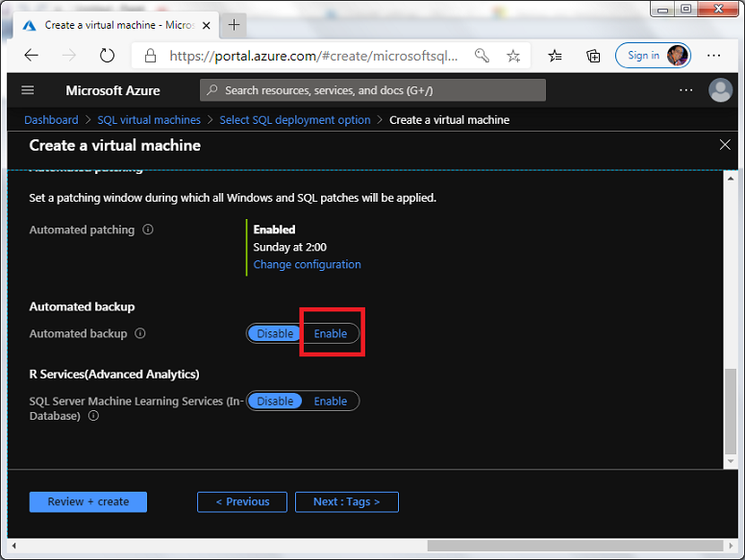Screen dimensions: 745x560
Task: Close the Create a virtual machine tab
Action: click(x=207, y=25)
